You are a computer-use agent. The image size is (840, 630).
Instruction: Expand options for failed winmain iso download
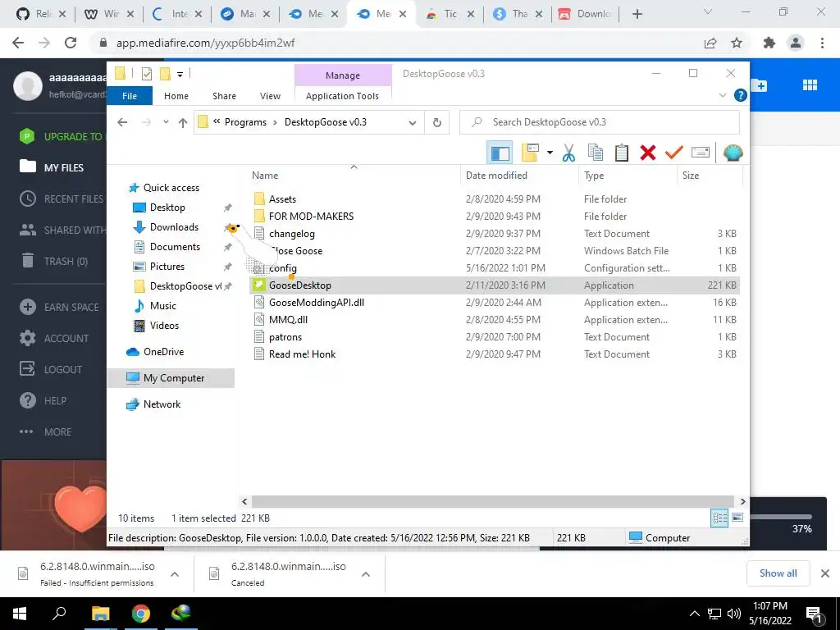[x=175, y=574]
